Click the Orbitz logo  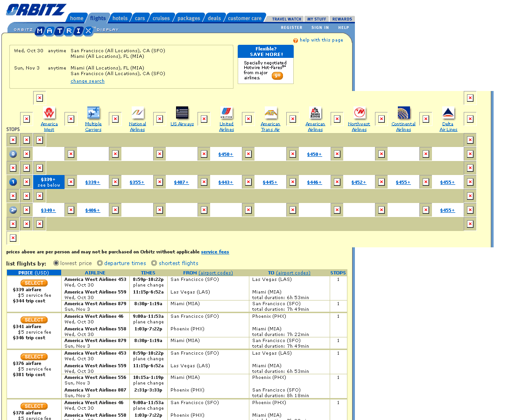[x=36, y=10]
